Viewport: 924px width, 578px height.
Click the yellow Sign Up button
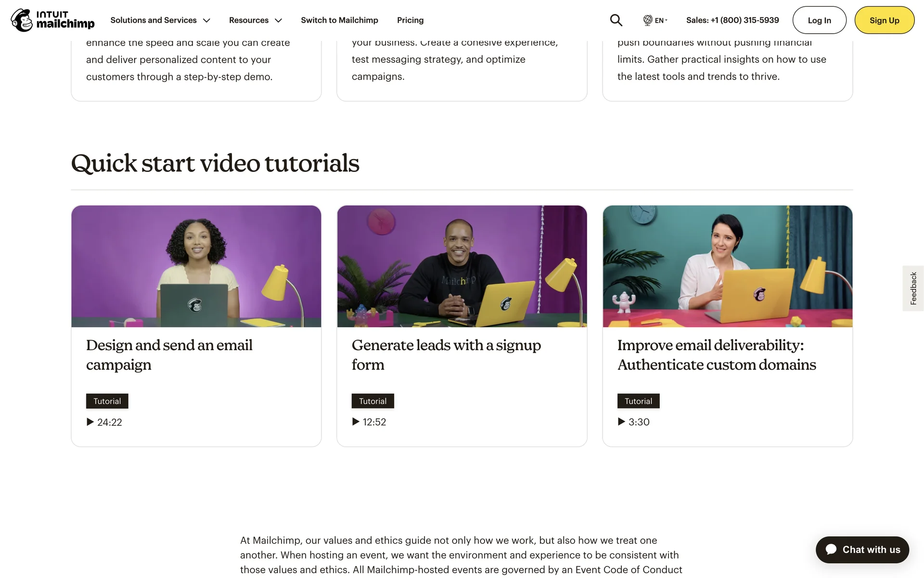(x=884, y=20)
